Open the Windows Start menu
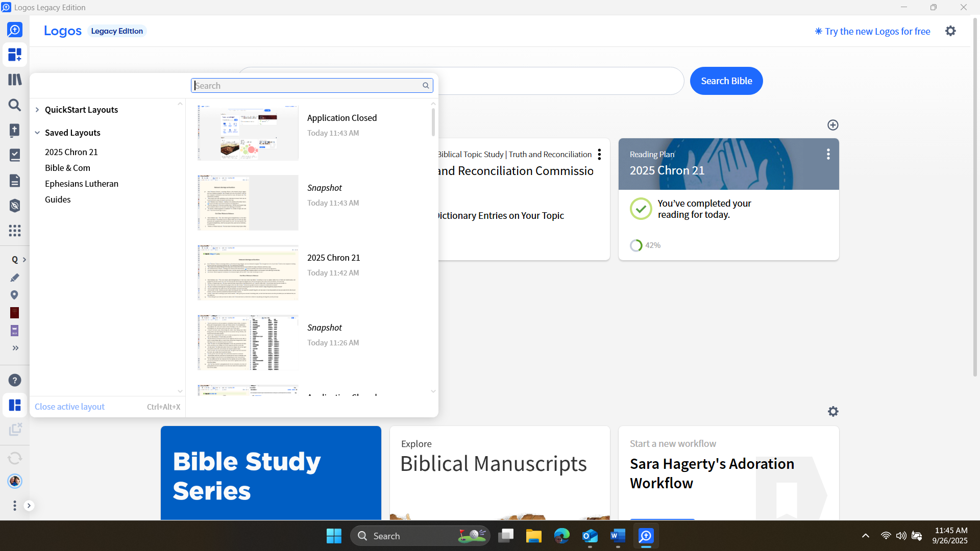Screen dimensions: 980x551 [334, 536]
